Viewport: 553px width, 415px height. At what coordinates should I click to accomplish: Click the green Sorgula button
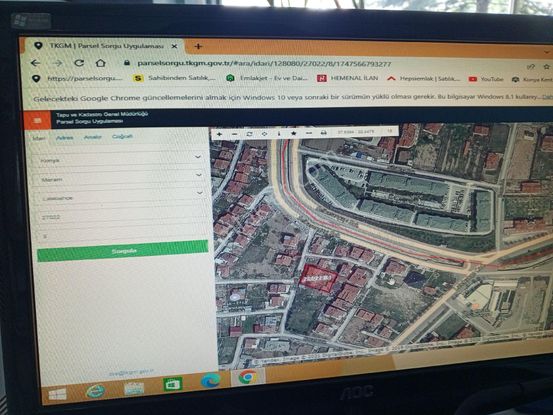point(123,251)
